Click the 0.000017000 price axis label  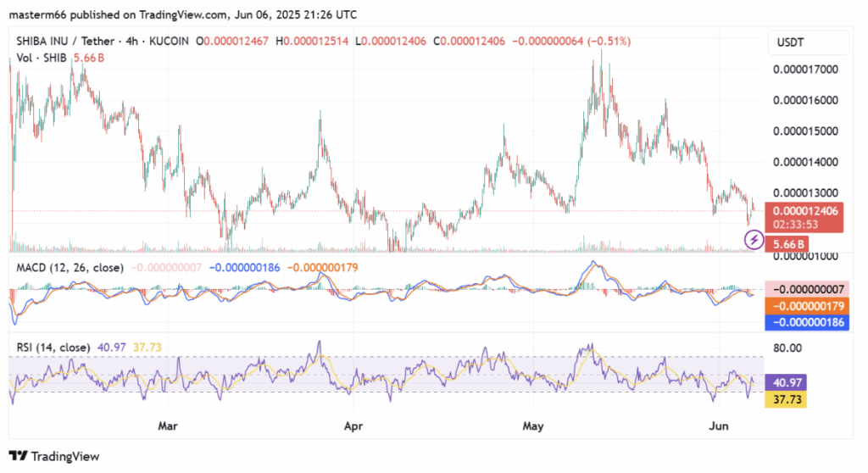click(805, 70)
